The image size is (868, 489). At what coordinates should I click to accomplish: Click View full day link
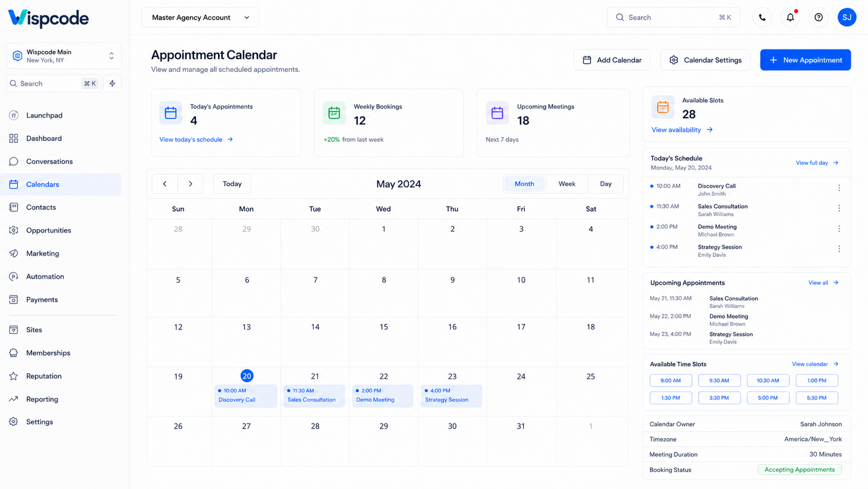tap(817, 163)
